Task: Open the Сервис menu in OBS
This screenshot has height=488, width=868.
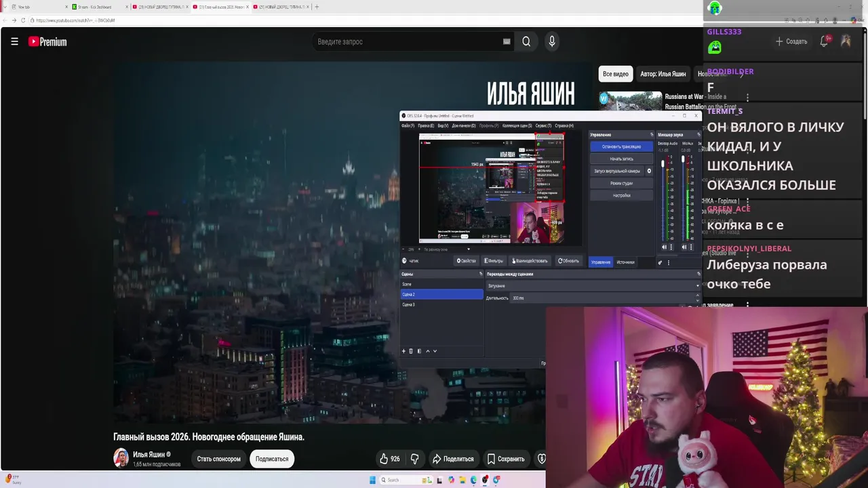Action: 543,125
